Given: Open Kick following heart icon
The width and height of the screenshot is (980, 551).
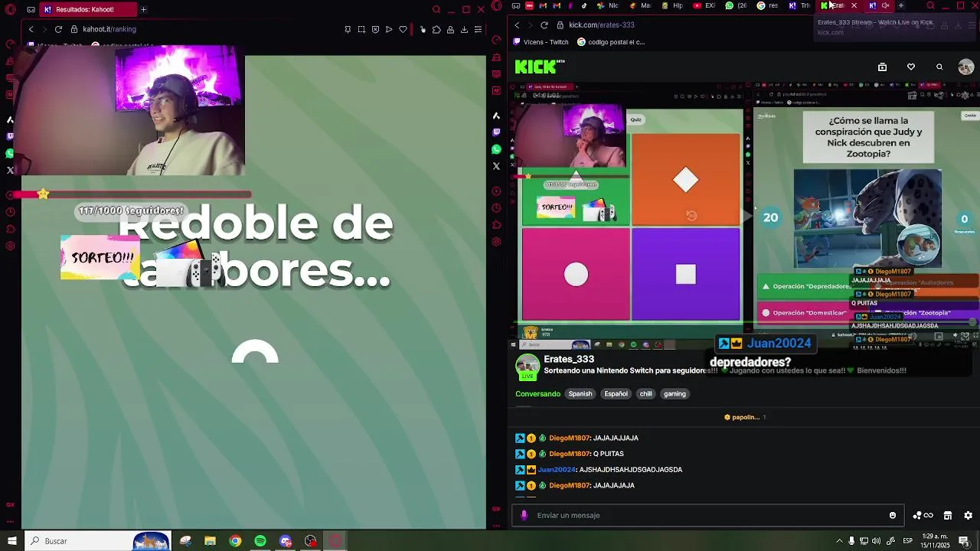Looking at the screenshot, I should (x=911, y=67).
